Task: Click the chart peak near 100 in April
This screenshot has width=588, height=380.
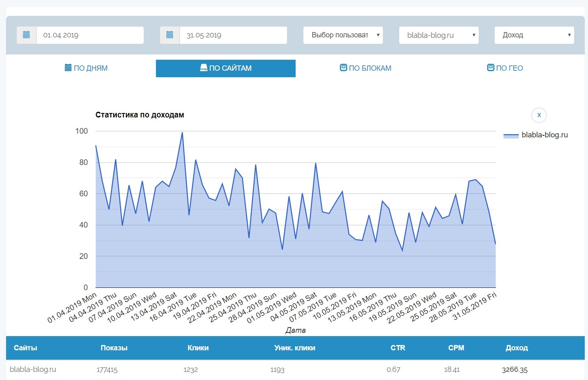Action: click(182, 132)
